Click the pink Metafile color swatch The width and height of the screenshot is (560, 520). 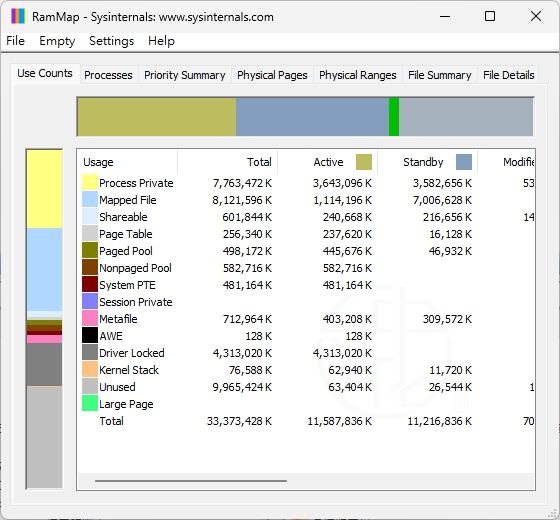[x=90, y=318]
